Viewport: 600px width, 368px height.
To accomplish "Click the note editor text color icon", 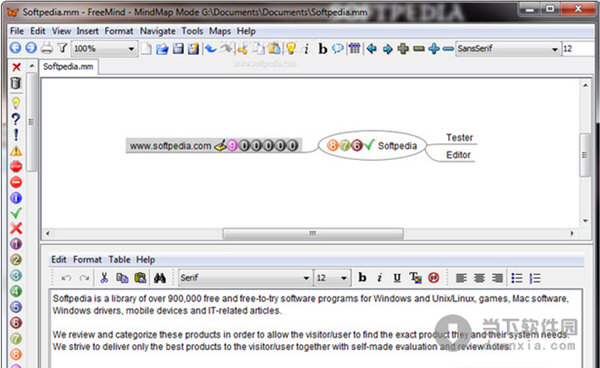I will 415,278.
